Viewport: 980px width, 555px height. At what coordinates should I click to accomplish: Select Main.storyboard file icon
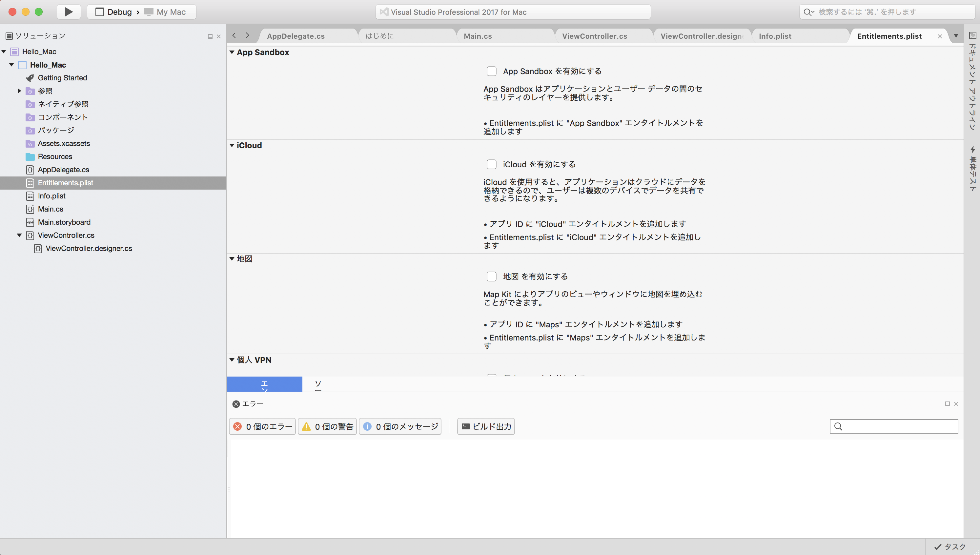(30, 222)
